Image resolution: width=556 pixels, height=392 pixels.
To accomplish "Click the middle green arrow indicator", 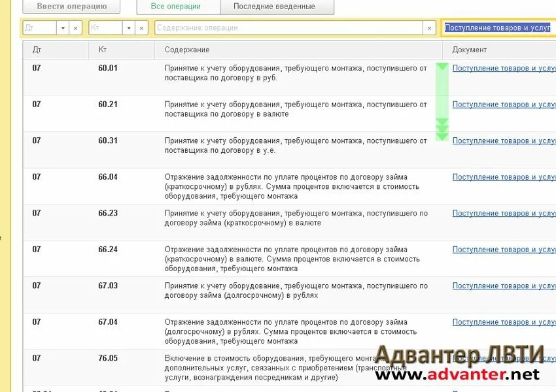I will coord(442,124).
